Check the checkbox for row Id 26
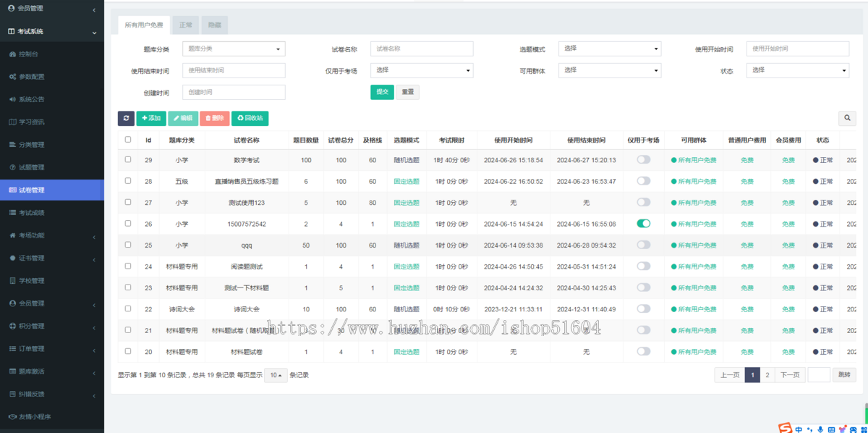 pyautogui.click(x=128, y=223)
